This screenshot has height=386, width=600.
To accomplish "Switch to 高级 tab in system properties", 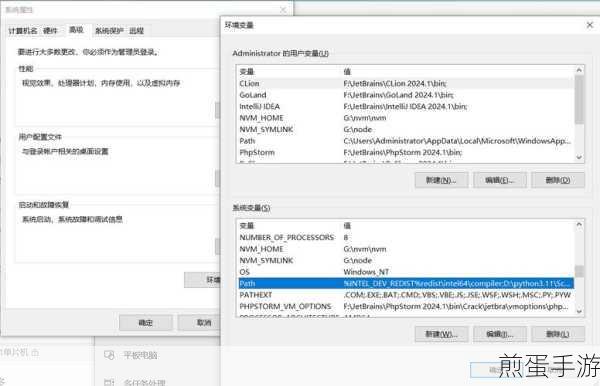I will [x=76, y=30].
